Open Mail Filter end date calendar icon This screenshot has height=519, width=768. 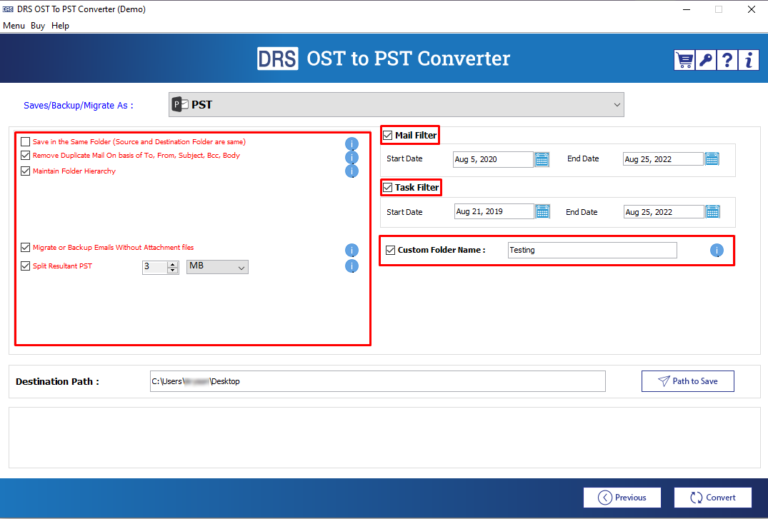coord(711,158)
